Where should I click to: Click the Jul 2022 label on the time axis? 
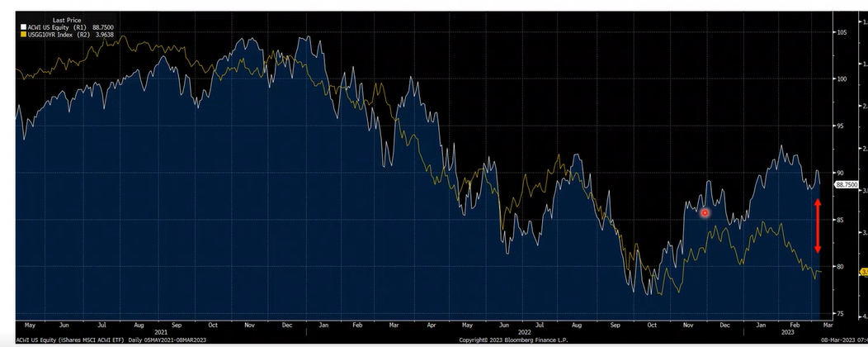pyautogui.click(x=540, y=325)
